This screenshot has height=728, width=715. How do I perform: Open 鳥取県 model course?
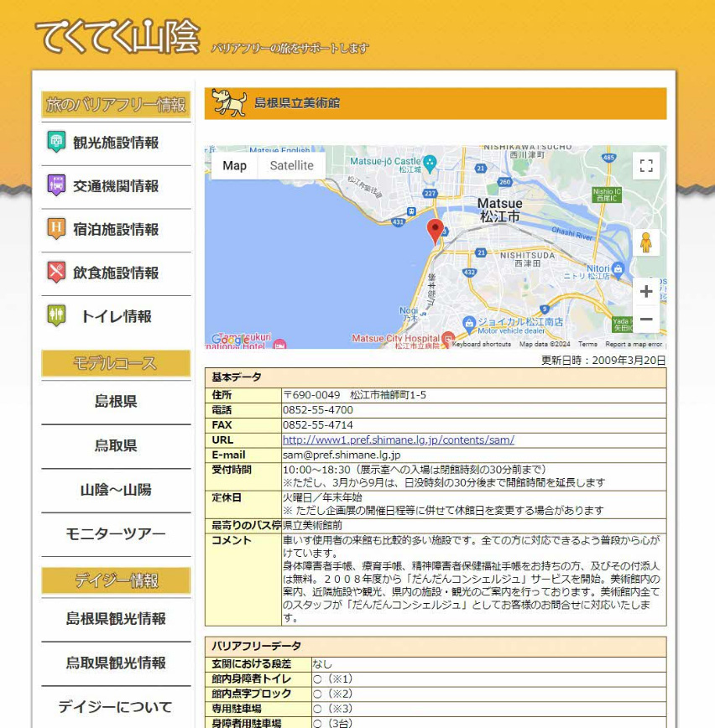[116, 445]
